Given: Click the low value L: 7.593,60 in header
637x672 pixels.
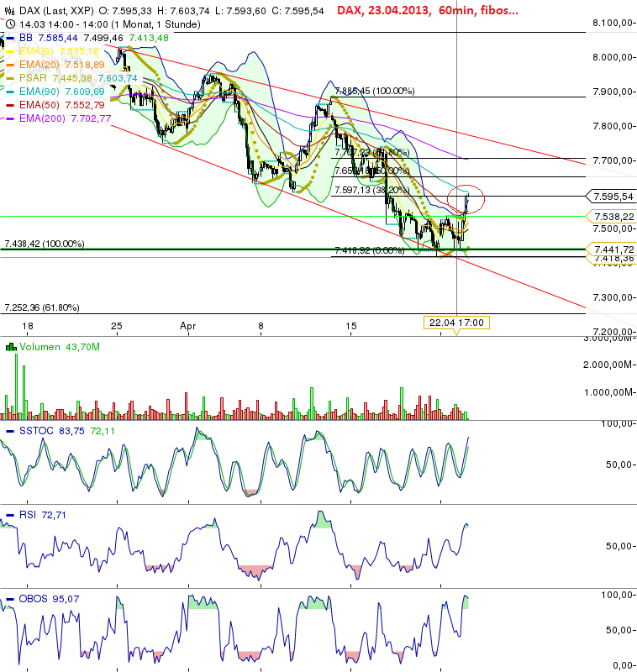Looking at the screenshot, I should pyautogui.click(x=240, y=11).
